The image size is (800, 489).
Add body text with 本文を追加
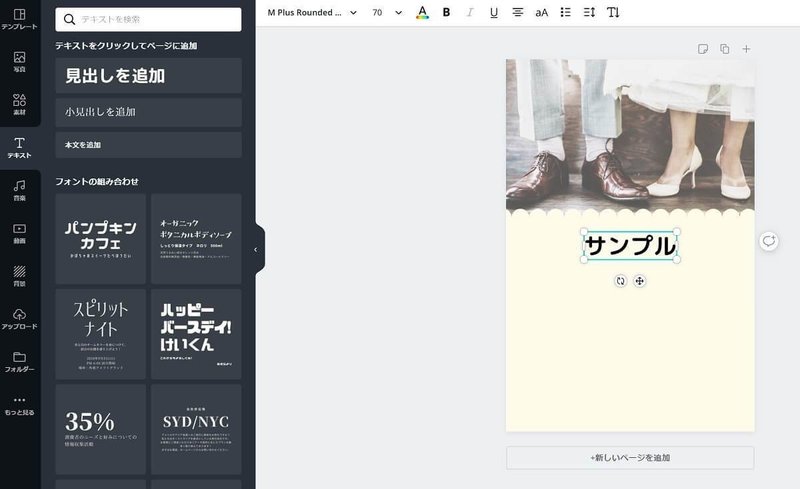click(x=148, y=145)
